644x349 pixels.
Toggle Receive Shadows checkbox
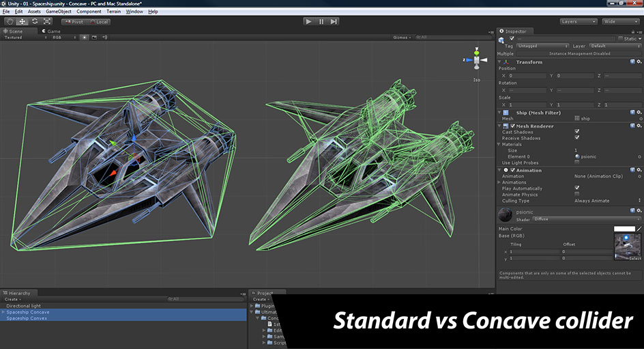click(577, 138)
